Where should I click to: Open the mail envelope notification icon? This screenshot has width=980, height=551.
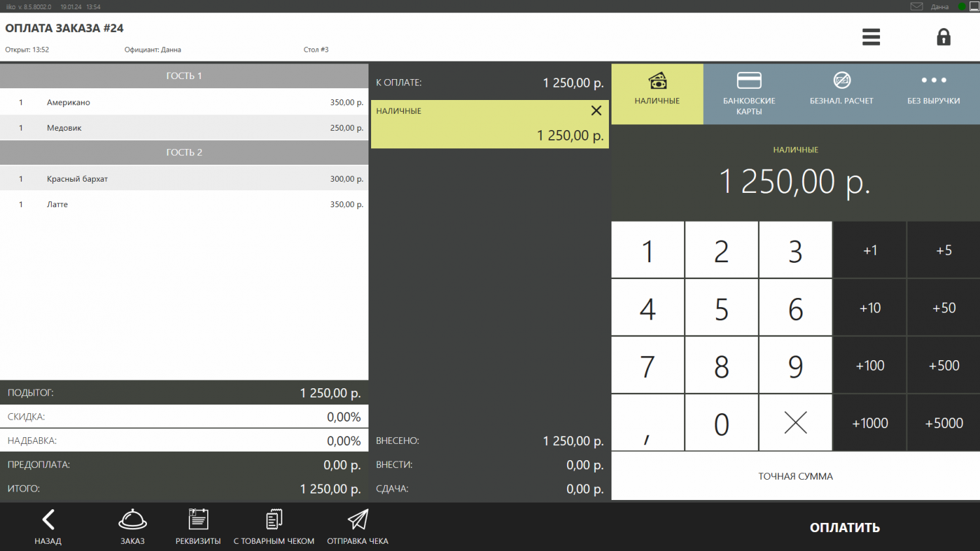tap(917, 7)
